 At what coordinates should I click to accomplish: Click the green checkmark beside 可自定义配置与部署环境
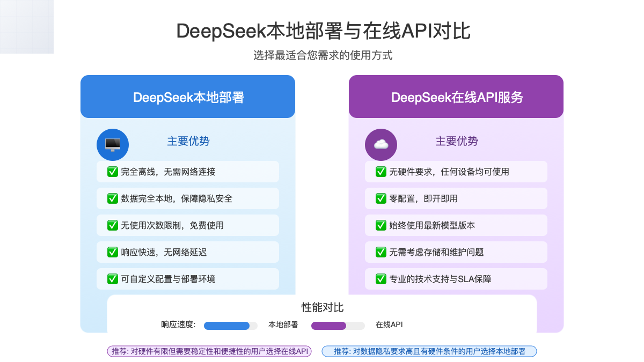tap(113, 279)
